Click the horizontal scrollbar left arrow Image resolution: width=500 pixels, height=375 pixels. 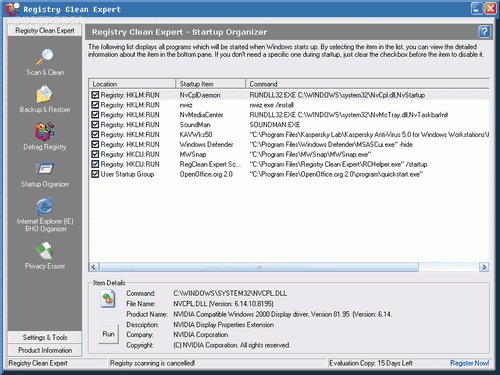94,267
